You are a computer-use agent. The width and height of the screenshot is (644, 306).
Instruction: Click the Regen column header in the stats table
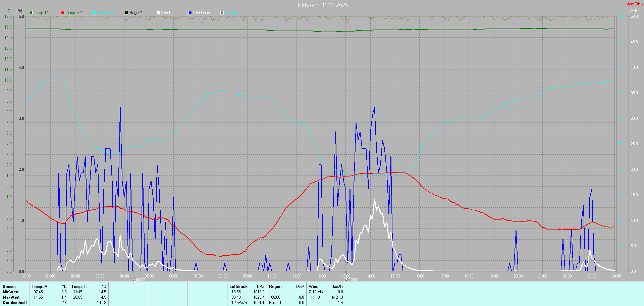(x=275, y=287)
